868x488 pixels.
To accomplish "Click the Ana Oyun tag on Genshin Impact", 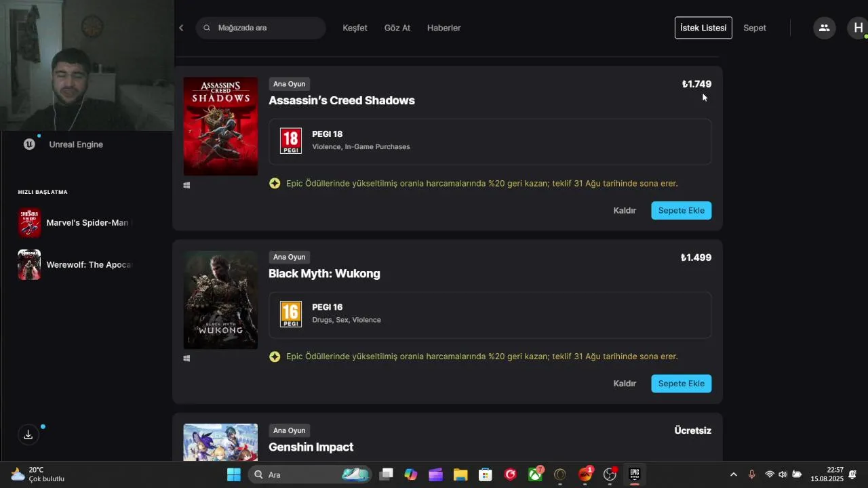I will point(290,430).
